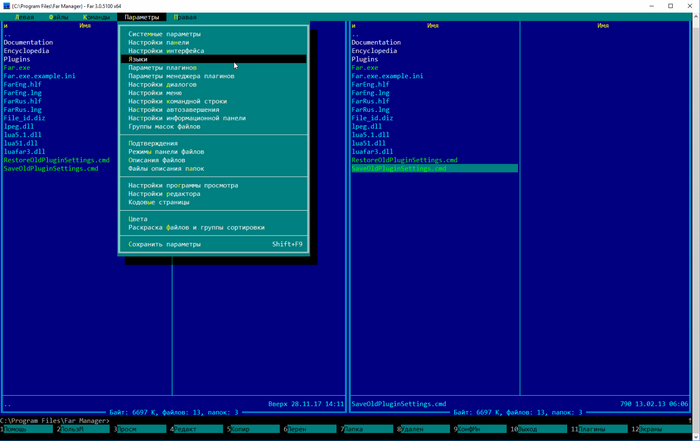Expand the Файлы top menu
The image size is (700, 441).
(58, 17)
